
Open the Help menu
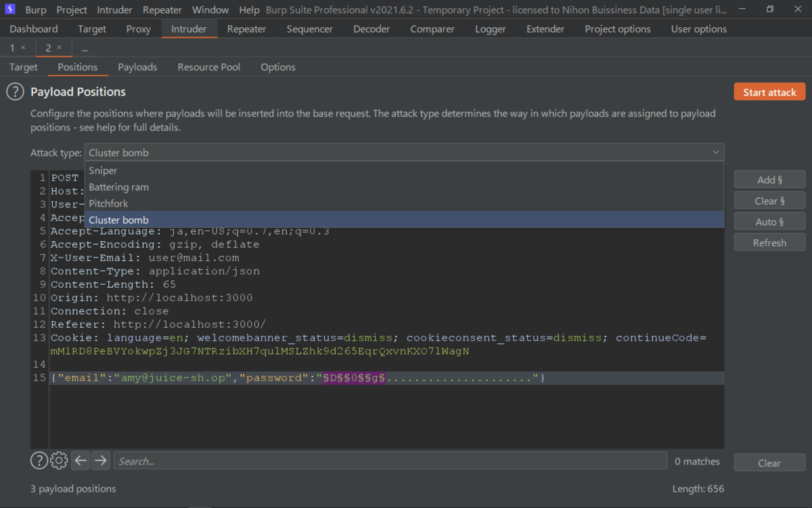(x=249, y=10)
